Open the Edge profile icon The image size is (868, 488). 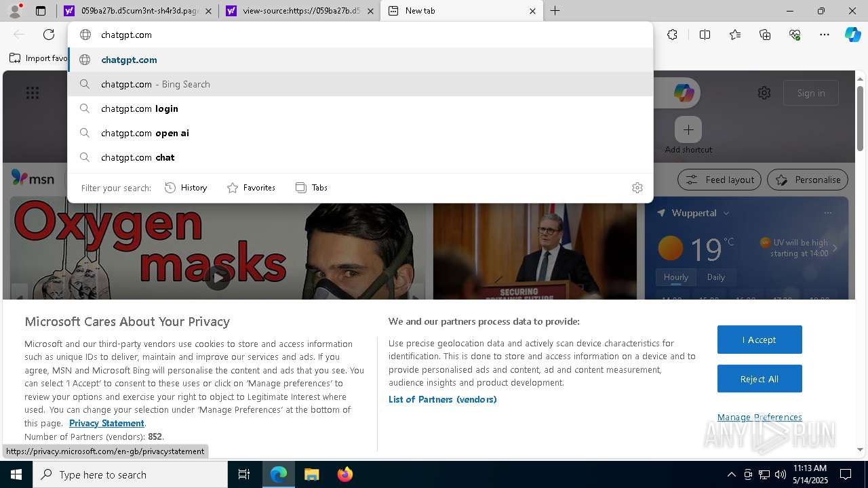(x=15, y=11)
